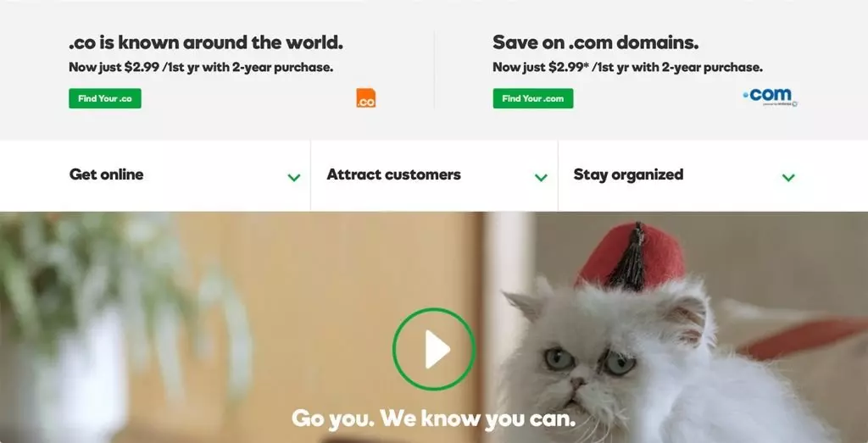The width and height of the screenshot is (868, 443).
Task: Click the 'Go you. We know you can.' caption
Action: click(433, 418)
